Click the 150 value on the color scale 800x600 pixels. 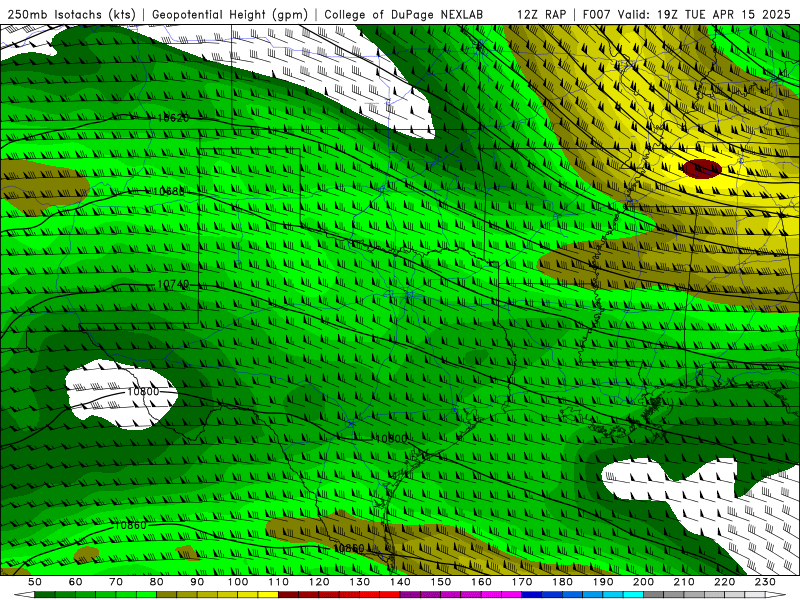pos(440,582)
